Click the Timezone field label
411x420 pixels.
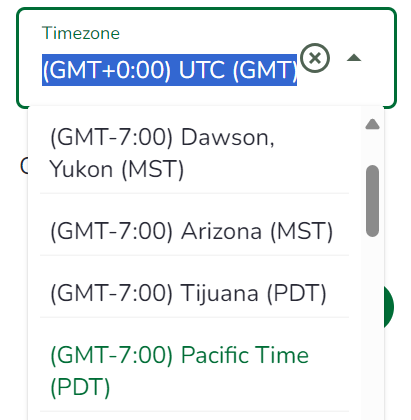81,33
